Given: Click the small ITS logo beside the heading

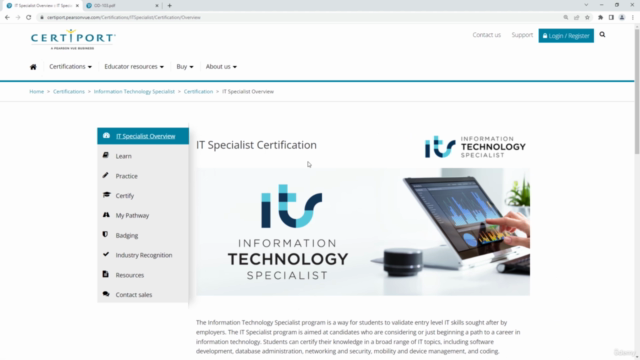Looking at the screenshot, I should click(475, 147).
